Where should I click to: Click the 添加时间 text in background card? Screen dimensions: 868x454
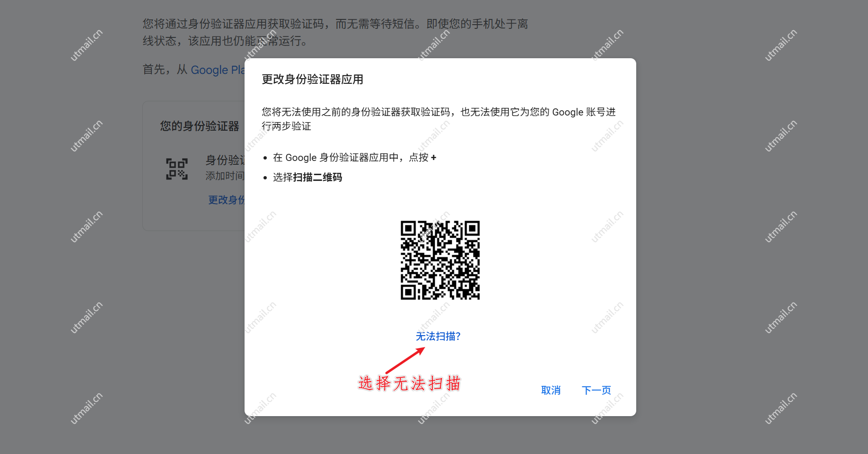click(225, 176)
